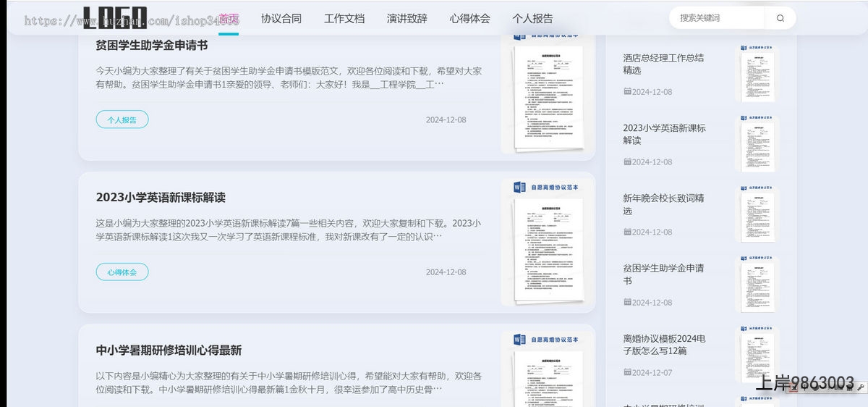Click the Word icon on 2023小学英语新课标解读 card
This screenshot has height=407, width=868.
click(519, 188)
